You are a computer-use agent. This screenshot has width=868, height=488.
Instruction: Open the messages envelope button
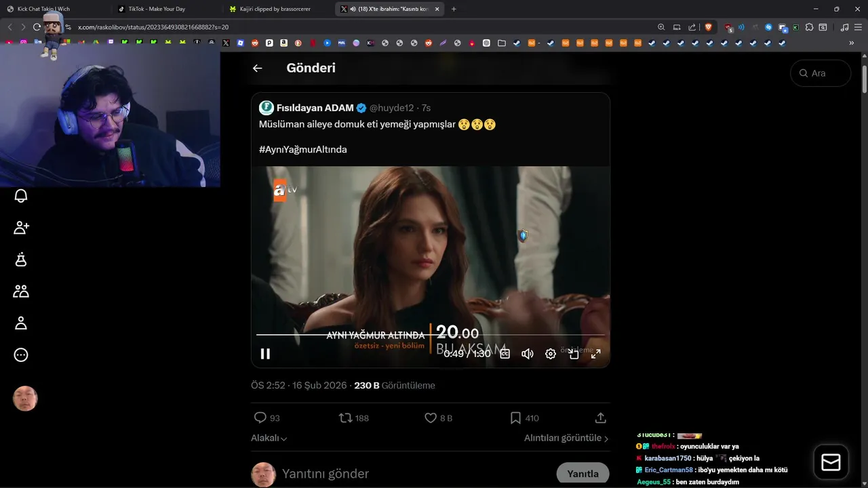coord(831,462)
